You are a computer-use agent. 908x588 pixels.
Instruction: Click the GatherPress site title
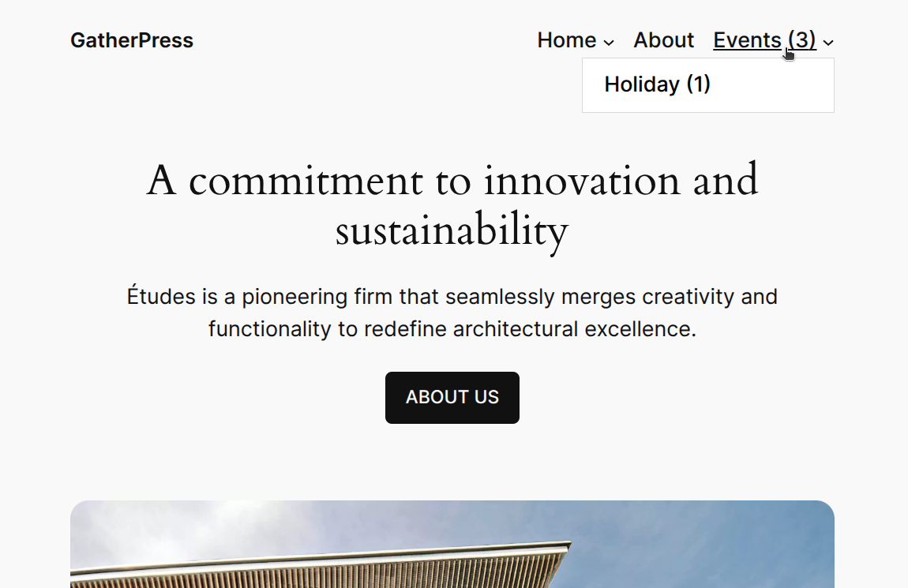pos(132,40)
